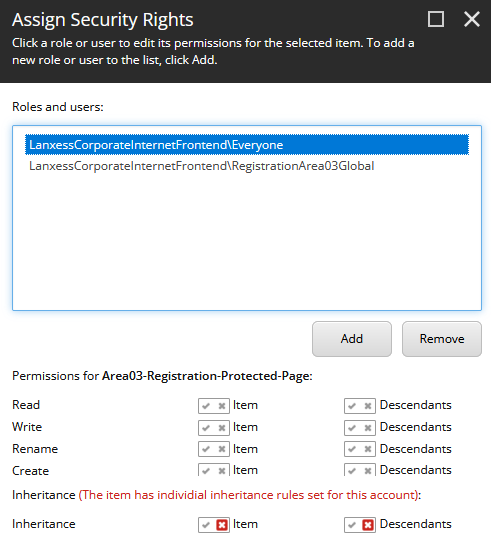
Task: Allow Read permission for the Item
Action: coord(206,406)
